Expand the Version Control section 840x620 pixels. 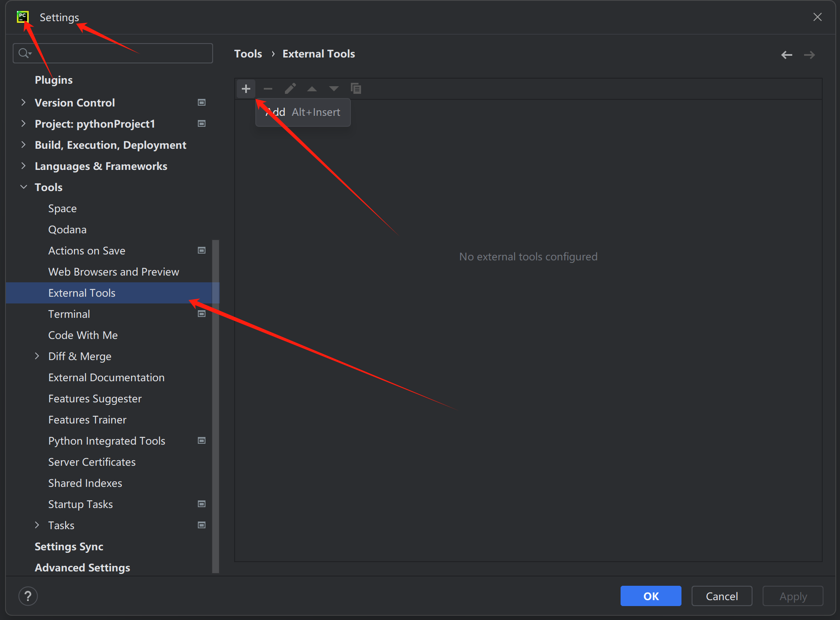[x=23, y=103]
